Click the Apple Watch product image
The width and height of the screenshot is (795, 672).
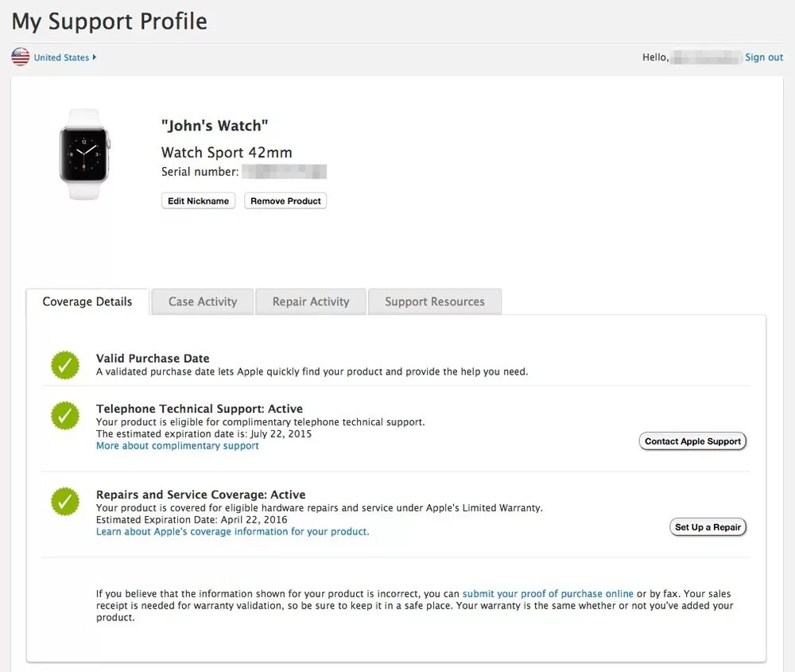point(84,154)
